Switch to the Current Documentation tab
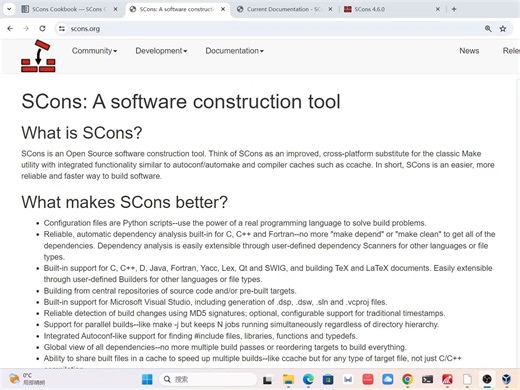This screenshot has height=390, width=520. [x=283, y=9]
